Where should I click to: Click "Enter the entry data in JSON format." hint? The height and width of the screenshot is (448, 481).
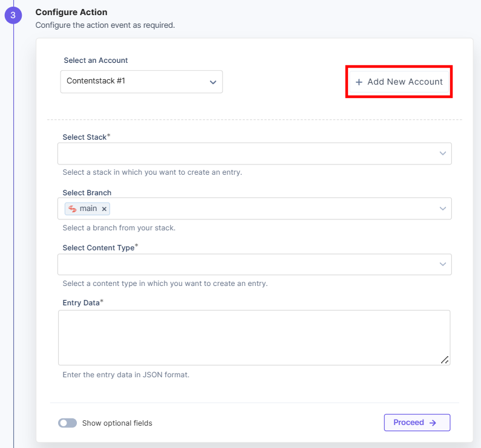(126, 375)
